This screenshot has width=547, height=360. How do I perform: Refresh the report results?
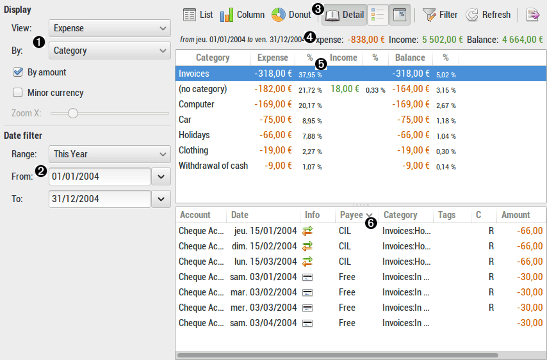pos(488,15)
